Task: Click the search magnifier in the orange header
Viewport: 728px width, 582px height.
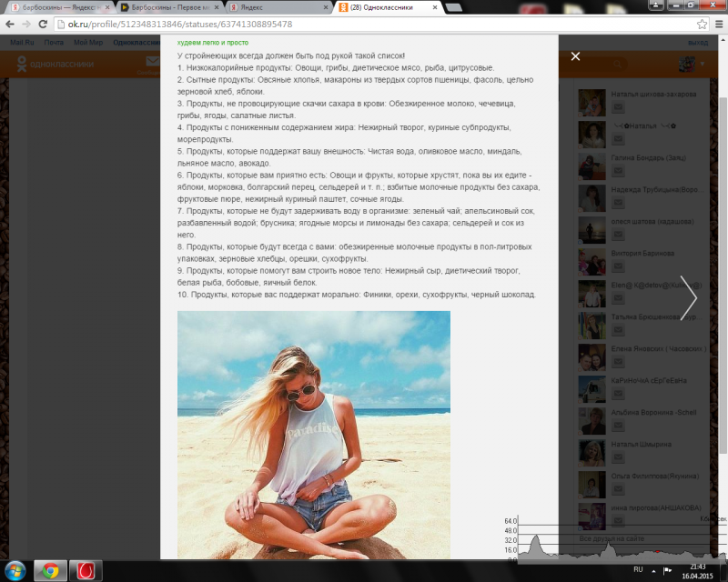Action: pos(618,64)
